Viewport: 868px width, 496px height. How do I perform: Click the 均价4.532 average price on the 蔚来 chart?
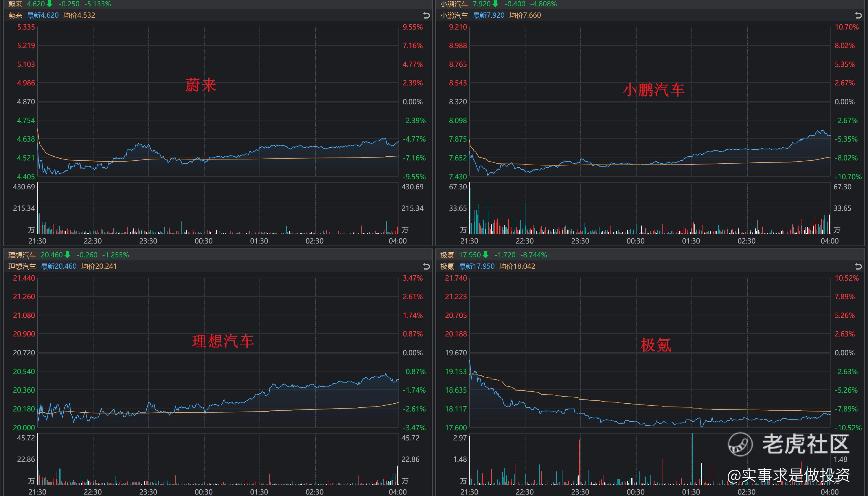[79, 15]
